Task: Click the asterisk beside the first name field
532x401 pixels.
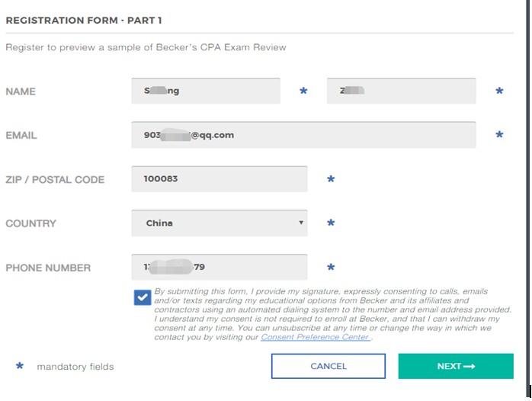Action: [303, 91]
